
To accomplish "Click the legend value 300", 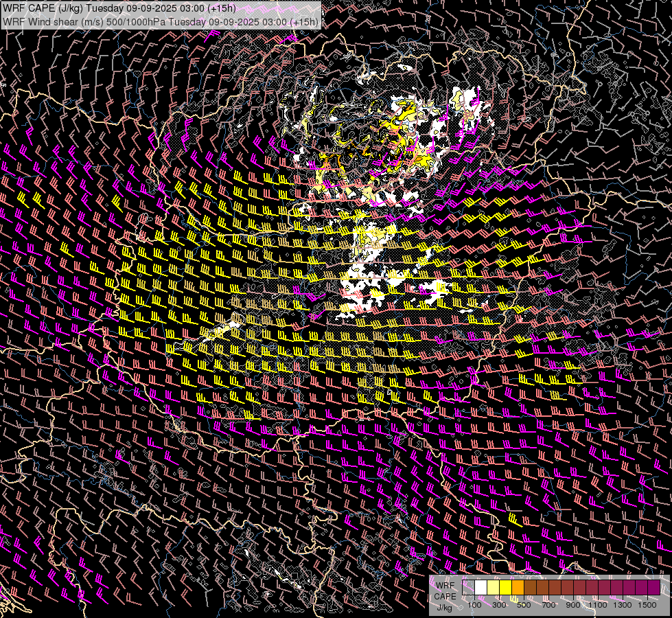I will click(x=499, y=605).
